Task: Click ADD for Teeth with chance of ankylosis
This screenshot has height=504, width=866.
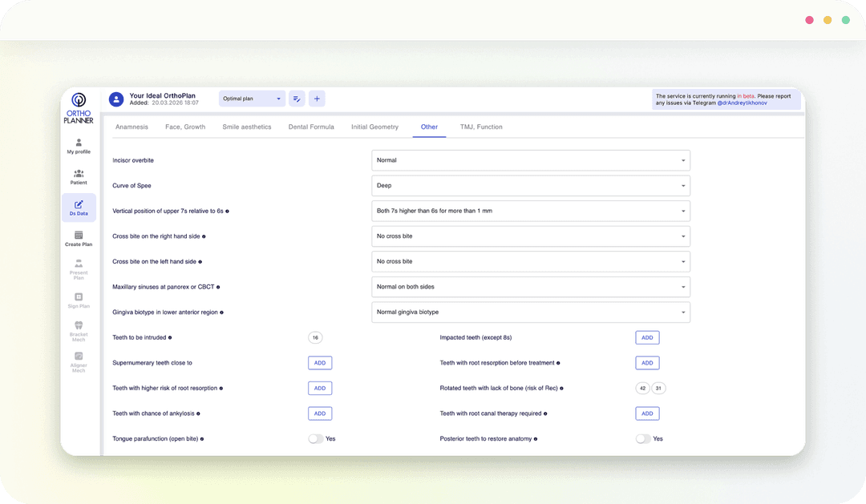Action: [x=320, y=413]
